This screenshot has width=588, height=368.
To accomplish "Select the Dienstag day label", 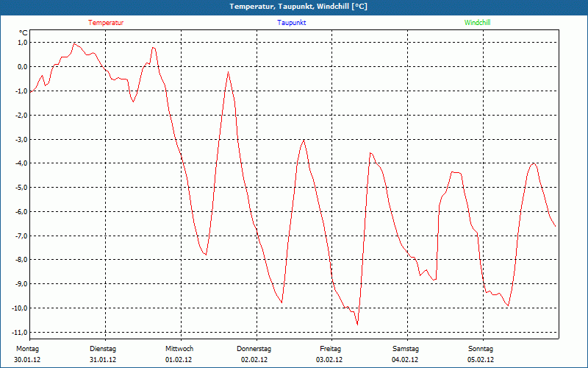I will pyautogui.click(x=103, y=349).
